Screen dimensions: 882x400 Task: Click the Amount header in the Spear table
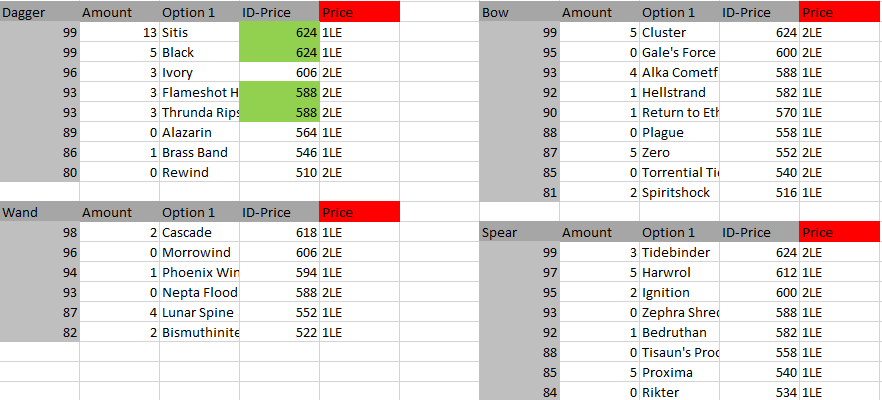tap(599, 232)
